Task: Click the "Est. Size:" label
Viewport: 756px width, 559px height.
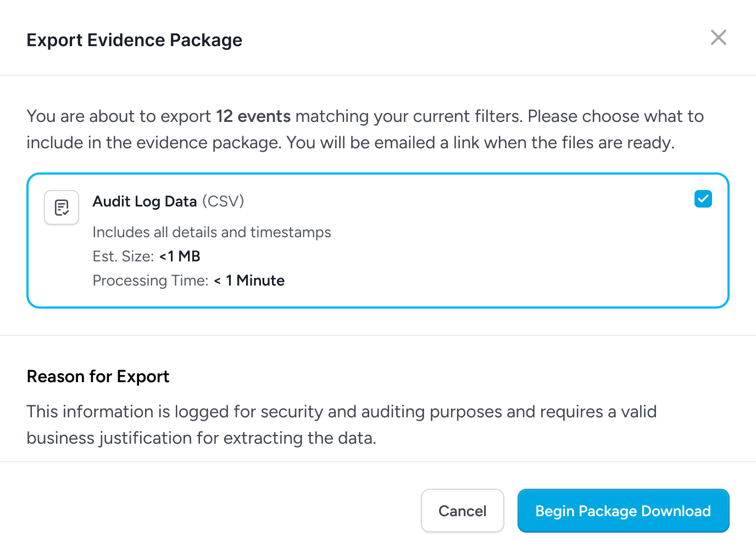Action: pyautogui.click(x=123, y=256)
